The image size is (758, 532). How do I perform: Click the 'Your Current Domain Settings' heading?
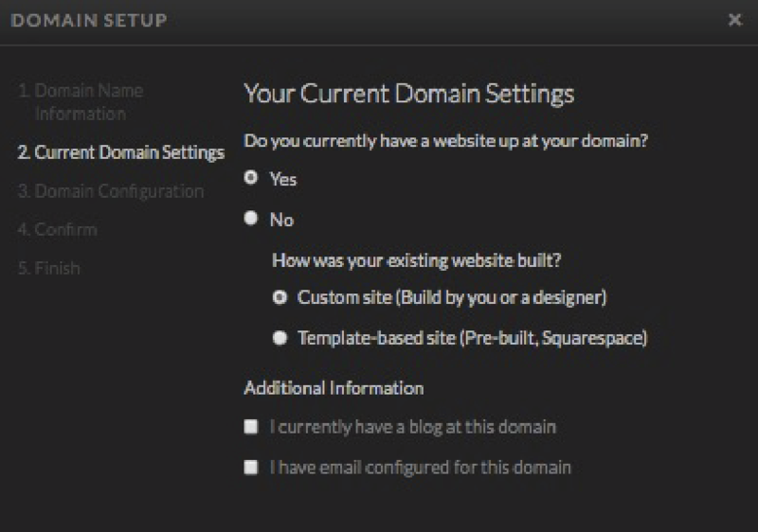point(409,93)
